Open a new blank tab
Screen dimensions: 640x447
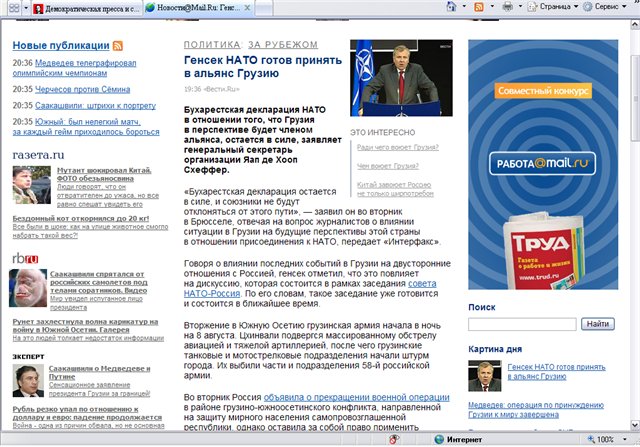click(264, 8)
